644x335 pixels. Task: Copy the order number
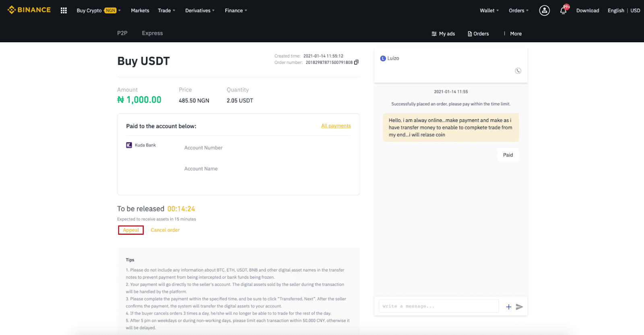356,62
